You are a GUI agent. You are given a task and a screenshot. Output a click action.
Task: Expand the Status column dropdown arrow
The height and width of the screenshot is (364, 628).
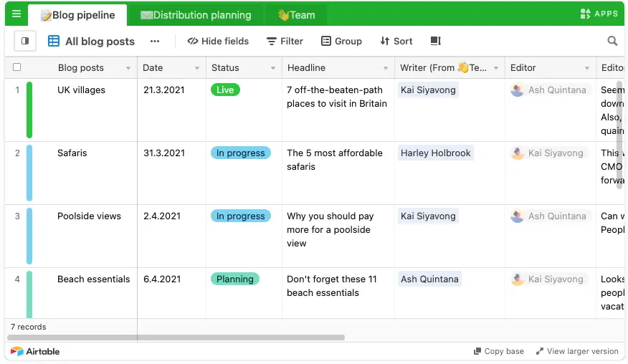272,68
